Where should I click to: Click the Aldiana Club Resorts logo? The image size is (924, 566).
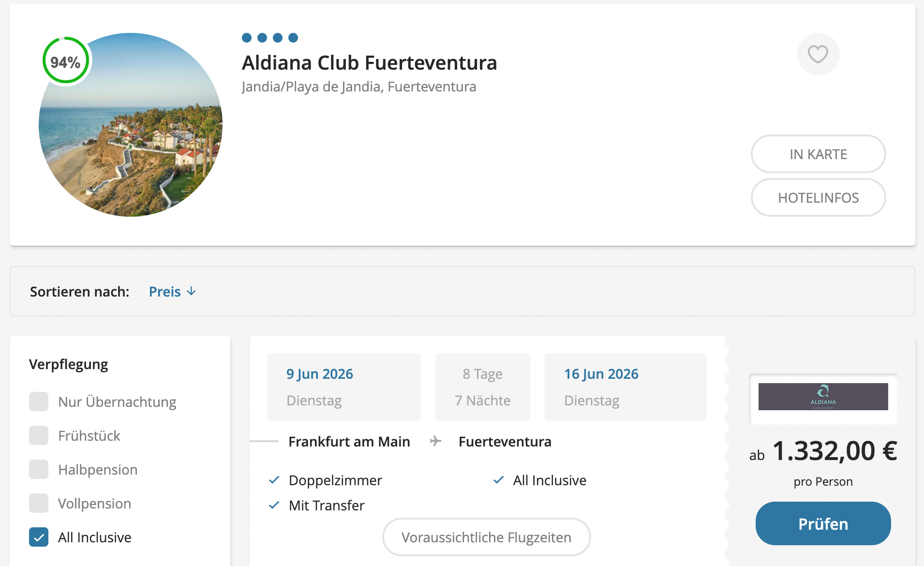point(823,397)
